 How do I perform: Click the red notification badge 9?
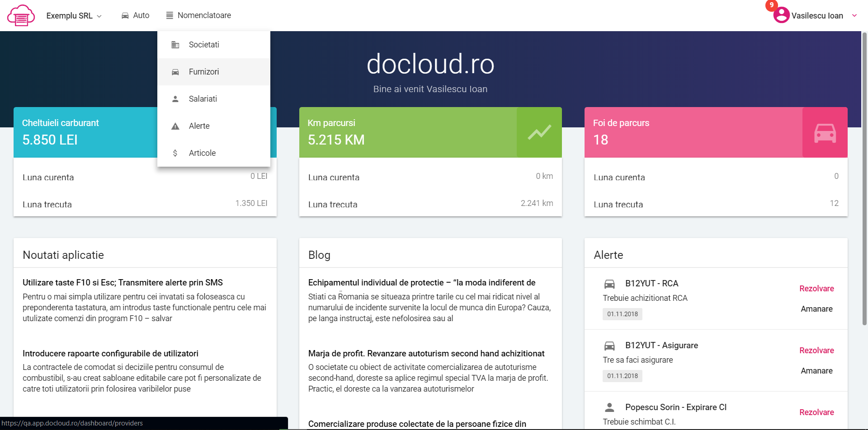[x=771, y=5]
